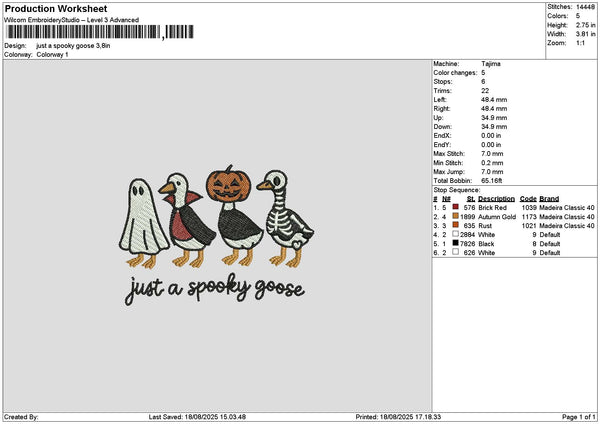This screenshot has width=600, height=424.
Task: Click the Brand column header
Action: pyautogui.click(x=549, y=199)
